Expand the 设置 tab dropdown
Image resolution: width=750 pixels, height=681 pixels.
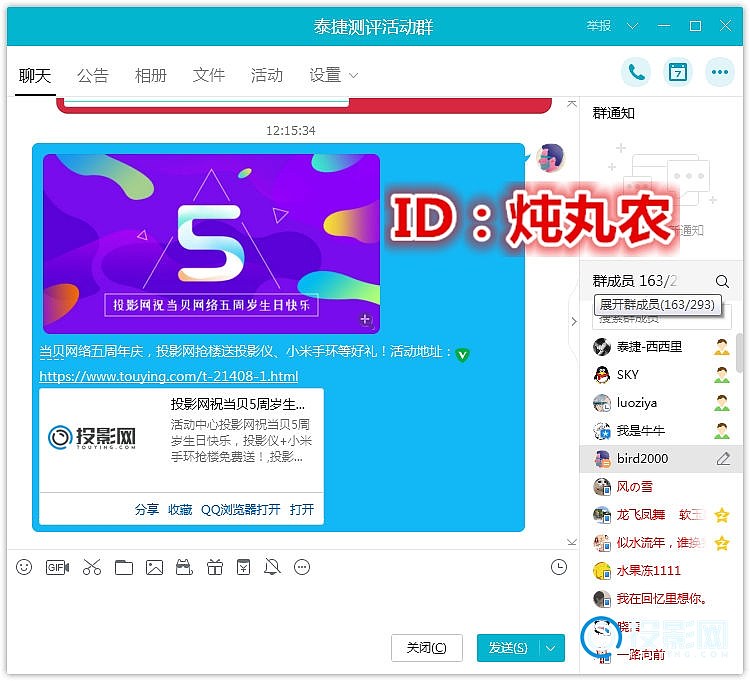[x=353, y=76]
